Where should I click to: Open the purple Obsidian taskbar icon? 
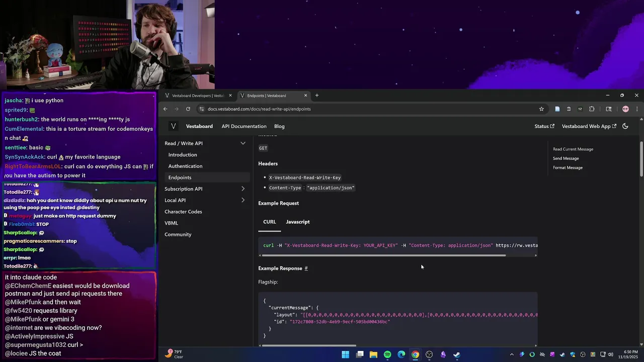pos(443,354)
